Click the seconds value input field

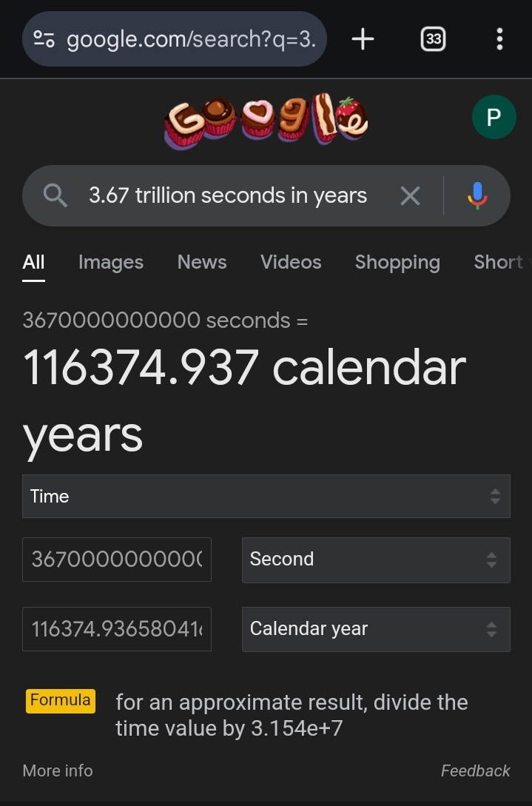[117, 560]
